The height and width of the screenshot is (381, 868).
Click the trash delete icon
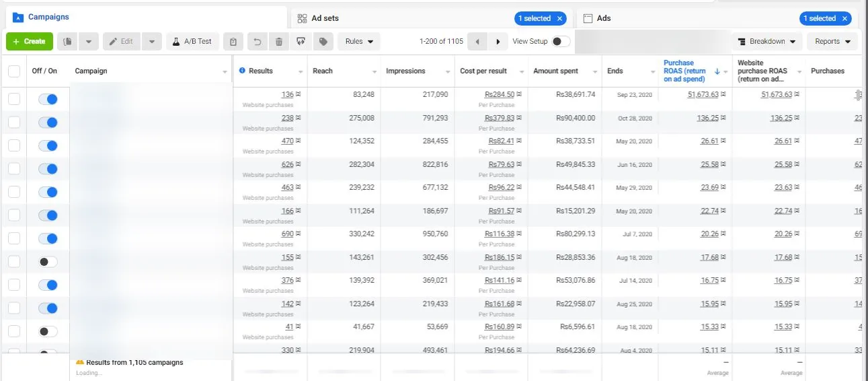pyautogui.click(x=279, y=42)
